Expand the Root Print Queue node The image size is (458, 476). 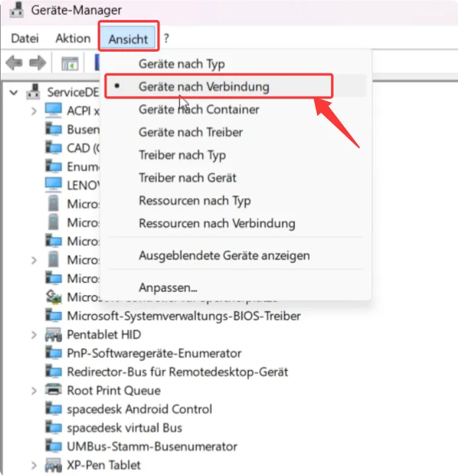point(34,391)
